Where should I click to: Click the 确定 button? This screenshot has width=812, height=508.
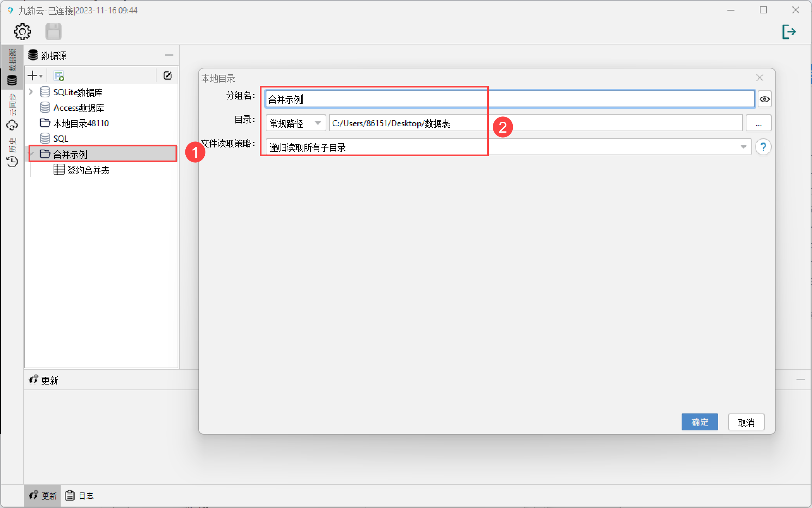pyautogui.click(x=699, y=422)
